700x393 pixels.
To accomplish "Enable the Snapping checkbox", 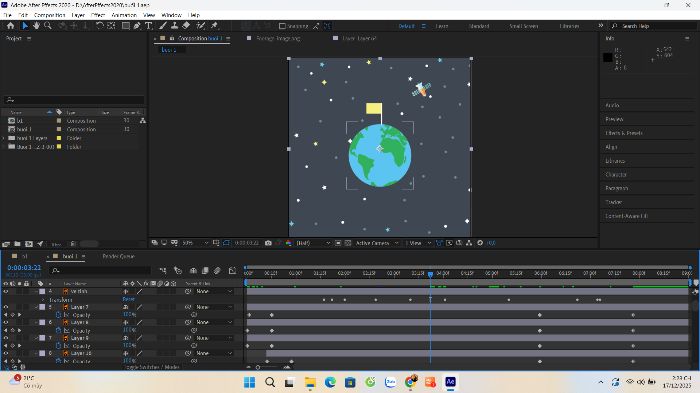I will (x=282, y=26).
